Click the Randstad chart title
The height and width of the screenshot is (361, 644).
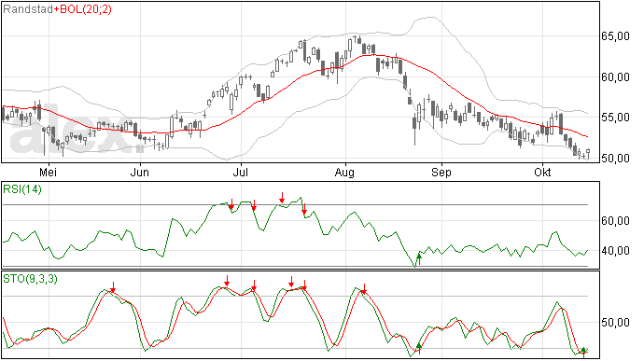point(28,9)
